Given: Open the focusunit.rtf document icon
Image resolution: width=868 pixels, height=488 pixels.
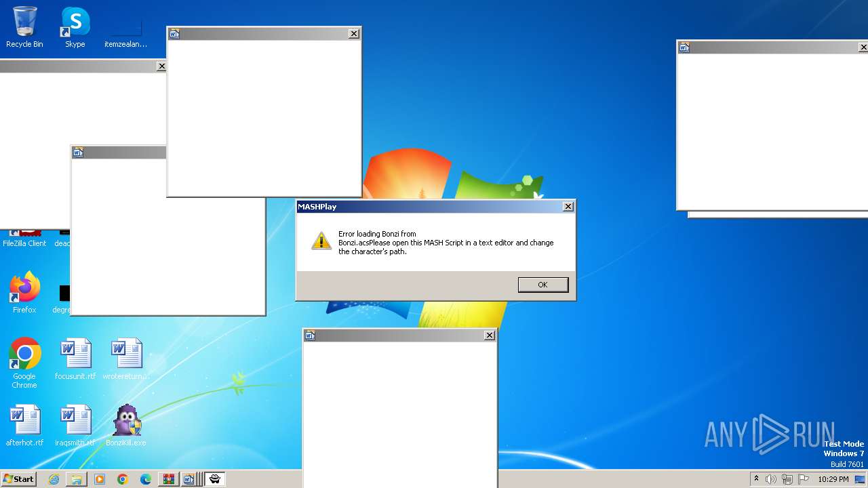Looking at the screenshot, I should coord(75,359).
